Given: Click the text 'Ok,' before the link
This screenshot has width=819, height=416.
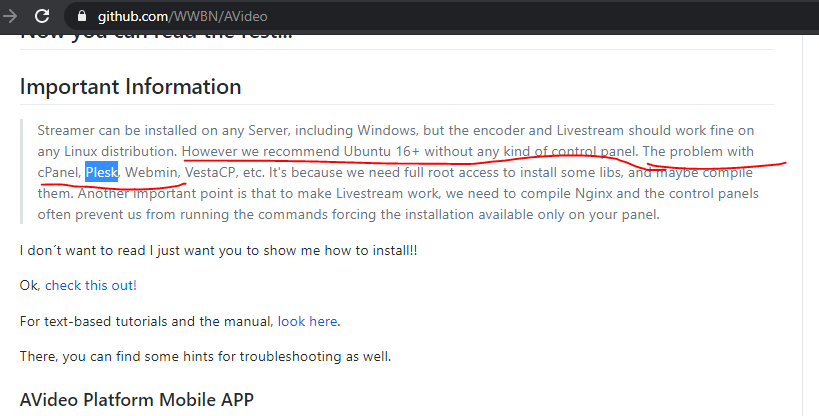Looking at the screenshot, I should click(x=30, y=285).
